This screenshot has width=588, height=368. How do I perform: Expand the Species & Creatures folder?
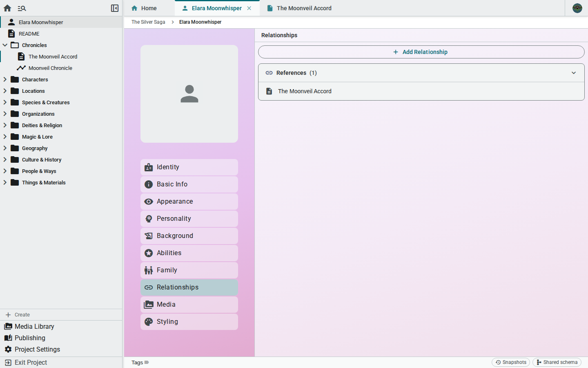tap(5, 102)
